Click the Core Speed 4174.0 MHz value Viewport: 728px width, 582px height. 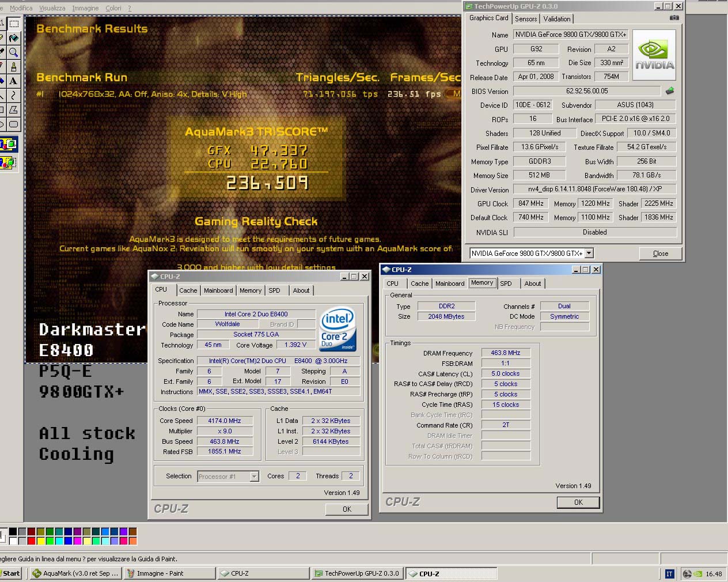tap(225, 421)
